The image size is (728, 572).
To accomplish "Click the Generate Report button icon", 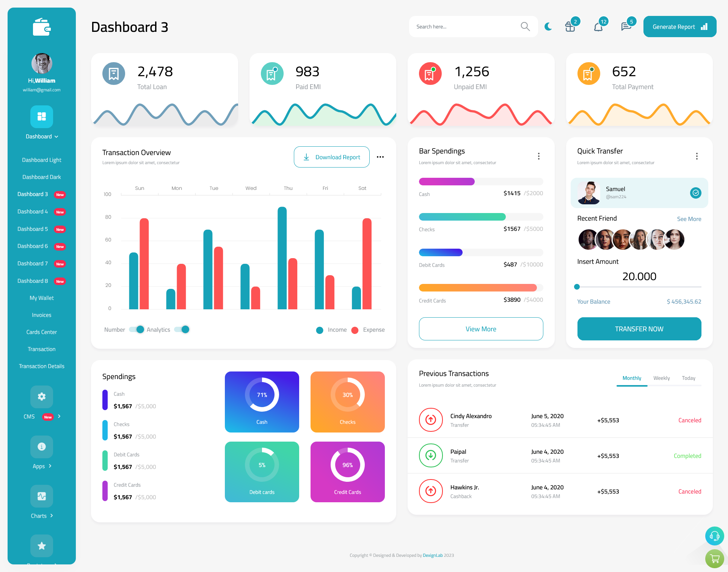I will [x=704, y=26].
